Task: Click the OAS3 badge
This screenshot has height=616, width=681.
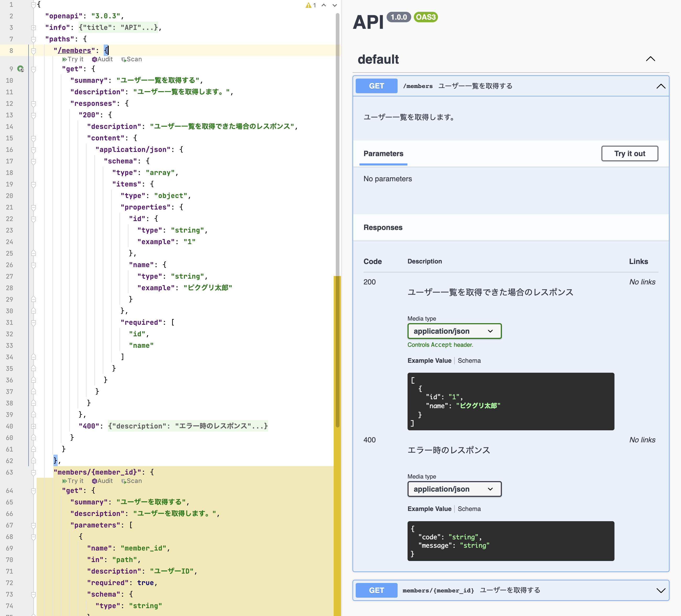Action: point(426,17)
